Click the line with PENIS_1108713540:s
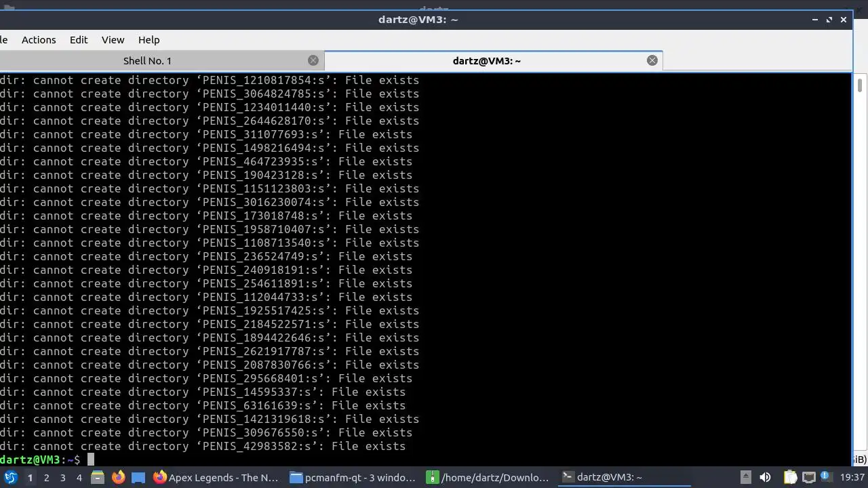 coord(210,243)
